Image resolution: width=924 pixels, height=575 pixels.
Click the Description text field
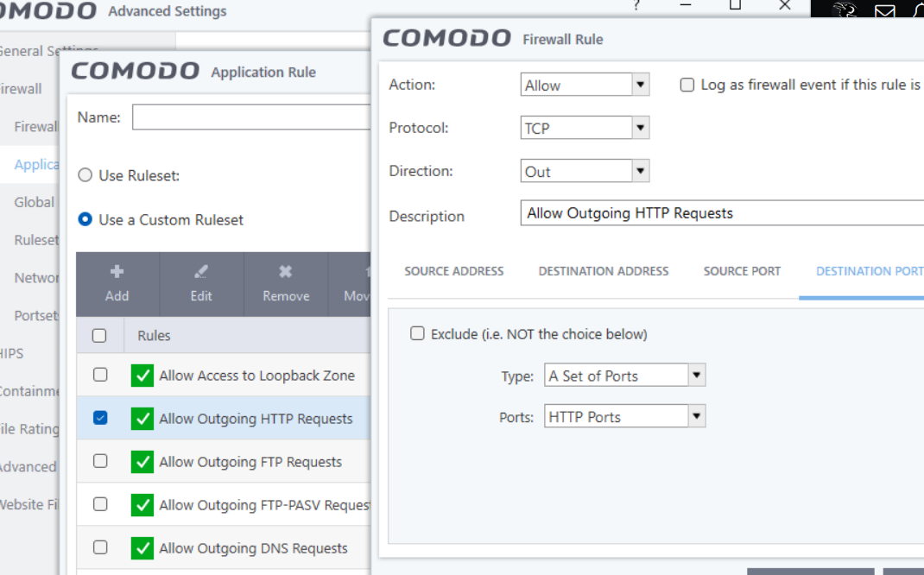[x=722, y=213]
